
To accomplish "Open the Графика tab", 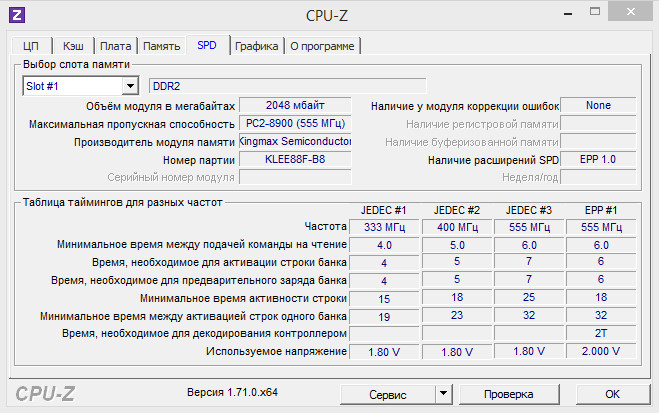I will (x=256, y=46).
